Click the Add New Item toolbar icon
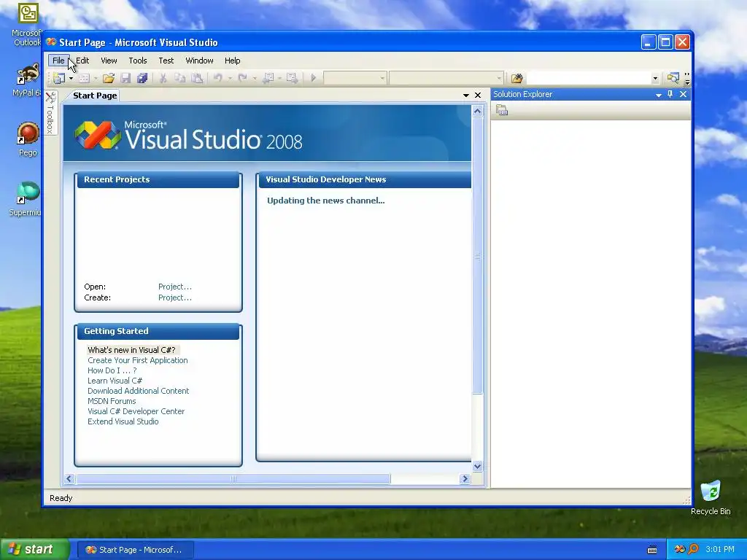 (x=85, y=78)
